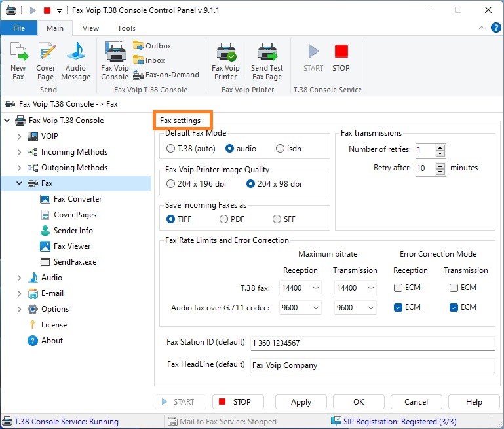Select T.38 (auto) fax mode
Screen dimensions: 504x429
pyautogui.click(x=170, y=149)
